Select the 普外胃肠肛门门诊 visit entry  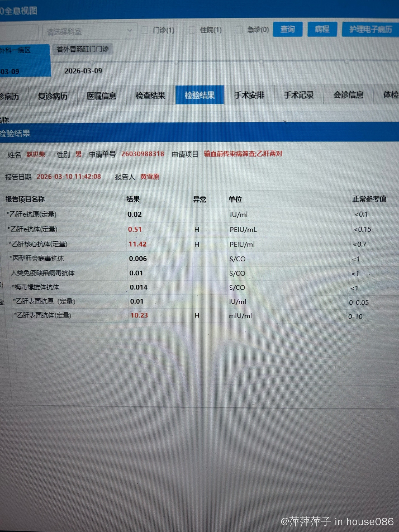click(83, 49)
